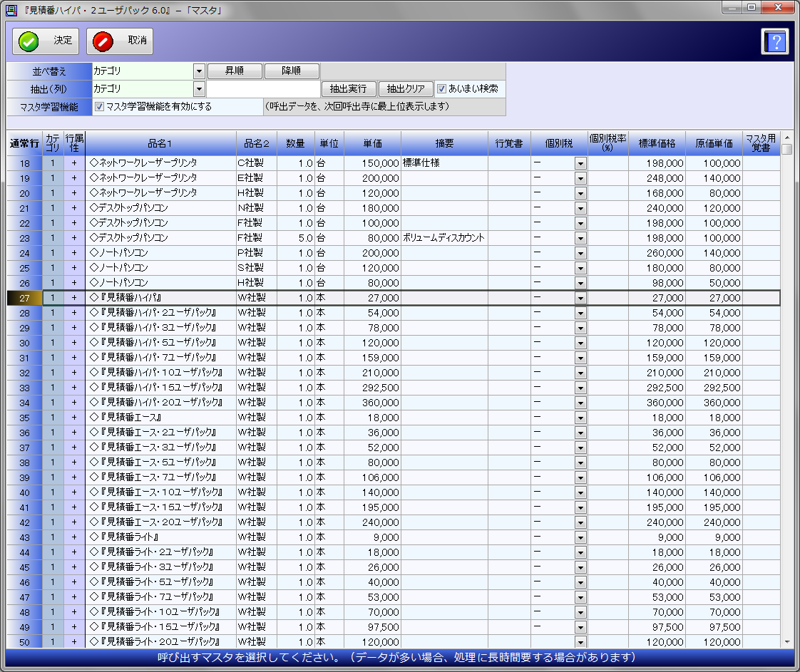The image size is (800, 672).
Task: Select the N社製 cell in row 21
Action: [257, 208]
